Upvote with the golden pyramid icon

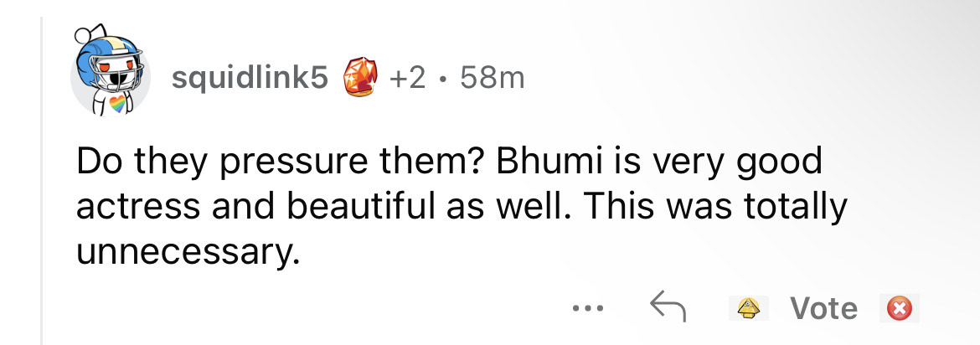pyautogui.click(x=748, y=308)
